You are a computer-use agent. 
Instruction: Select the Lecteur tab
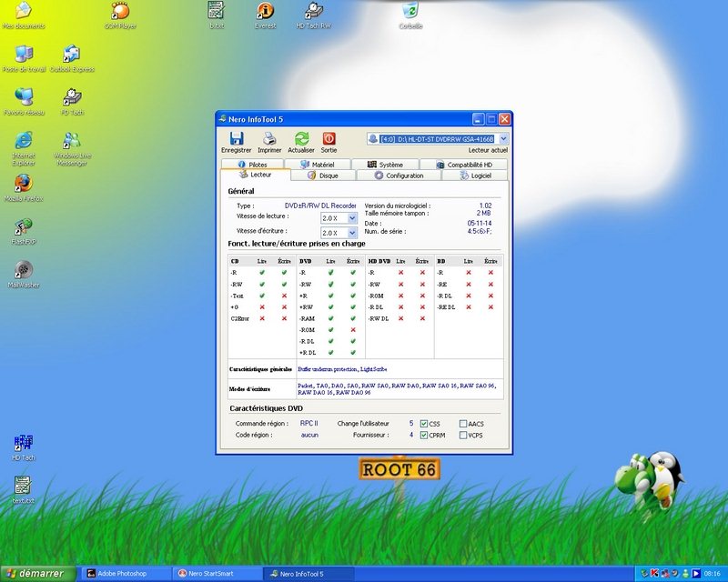coord(256,175)
